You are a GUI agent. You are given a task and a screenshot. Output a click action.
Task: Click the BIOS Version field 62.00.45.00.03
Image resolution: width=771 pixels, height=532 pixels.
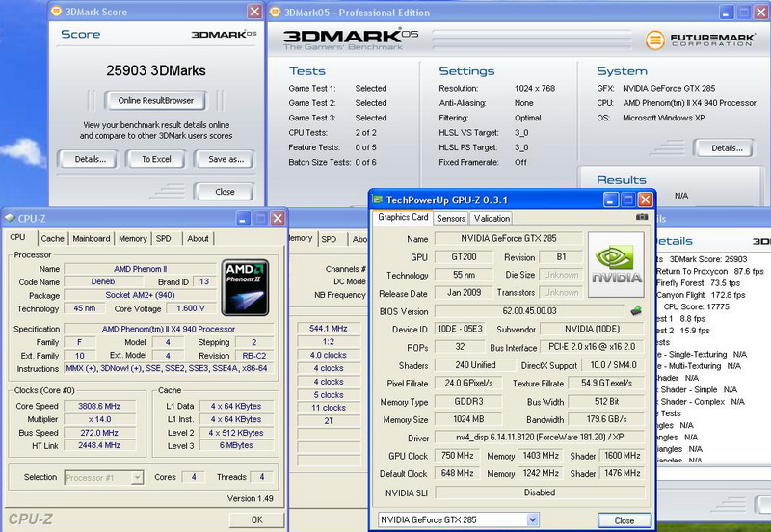(529, 310)
